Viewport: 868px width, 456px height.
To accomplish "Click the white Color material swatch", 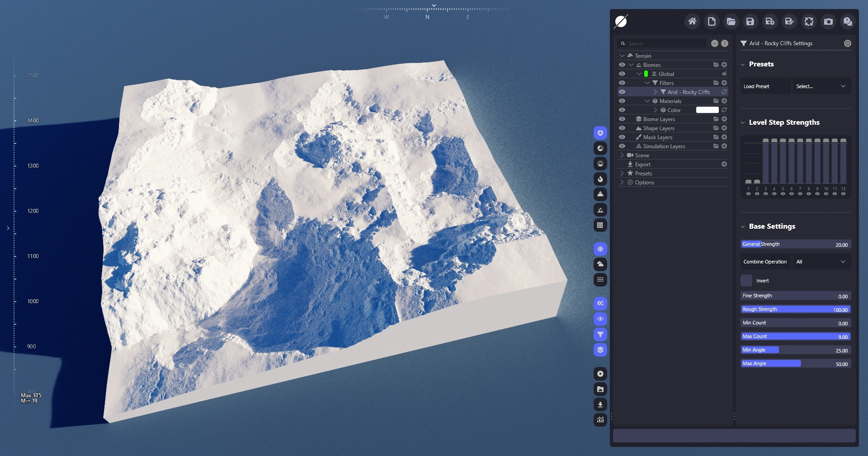I will pos(707,110).
